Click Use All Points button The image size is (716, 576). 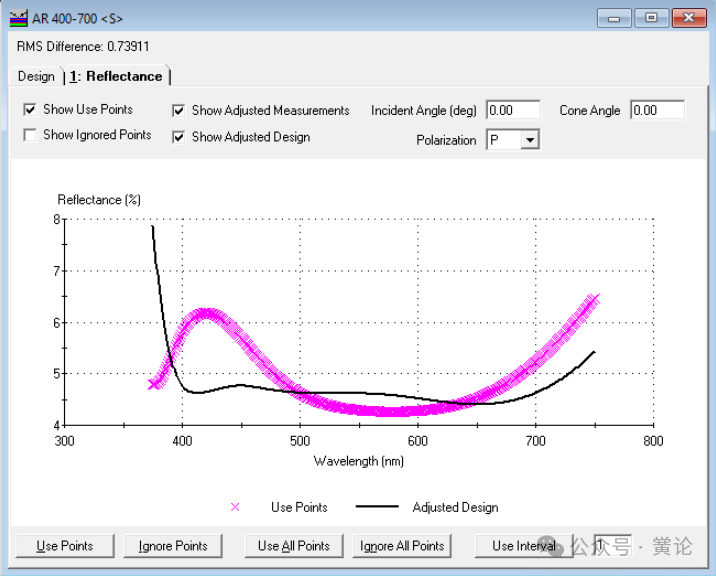pos(294,546)
